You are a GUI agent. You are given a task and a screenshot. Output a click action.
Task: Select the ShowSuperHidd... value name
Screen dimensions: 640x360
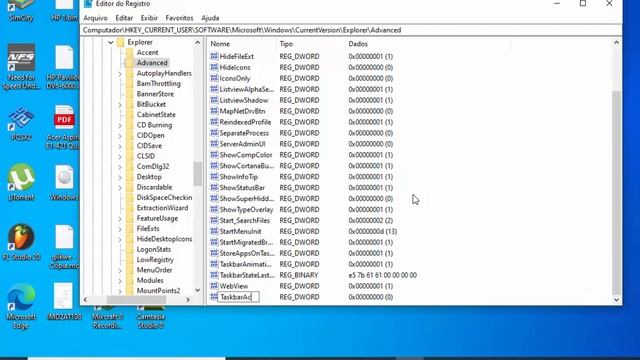pyautogui.click(x=247, y=199)
